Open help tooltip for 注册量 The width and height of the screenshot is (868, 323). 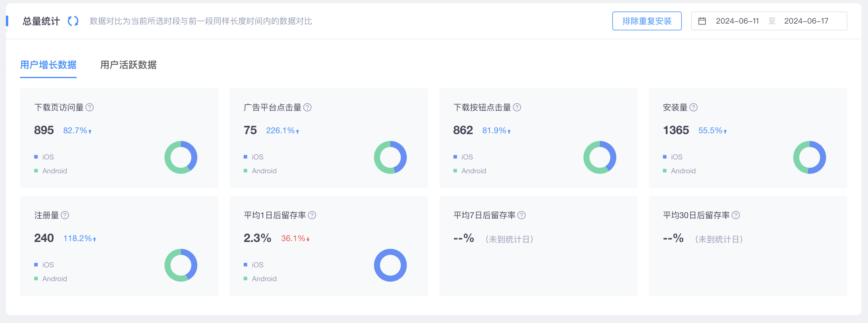(x=65, y=215)
